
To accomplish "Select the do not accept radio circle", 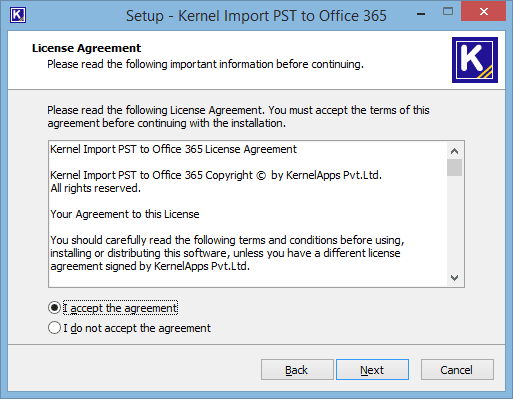I will pos(54,328).
